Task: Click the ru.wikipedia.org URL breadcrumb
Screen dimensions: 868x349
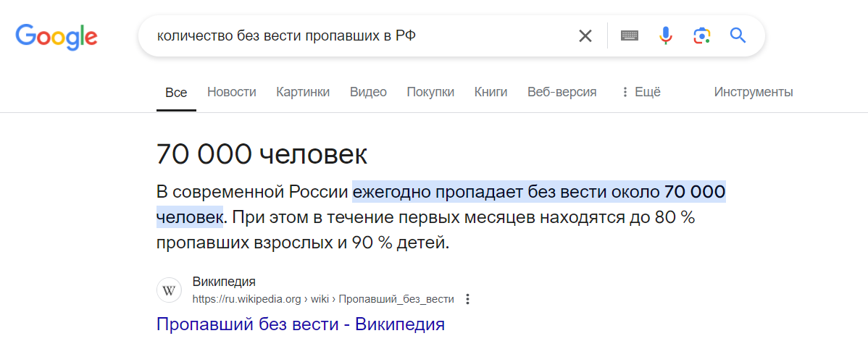Action: (x=323, y=299)
